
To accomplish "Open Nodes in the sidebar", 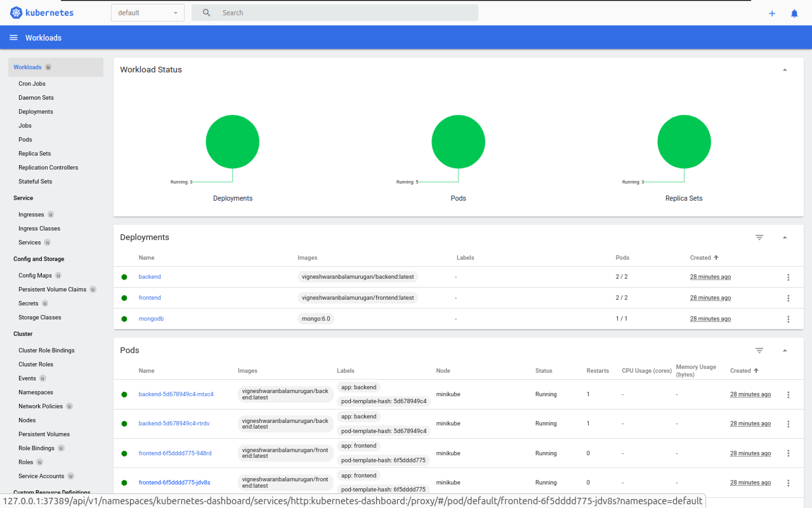I will [x=27, y=420].
